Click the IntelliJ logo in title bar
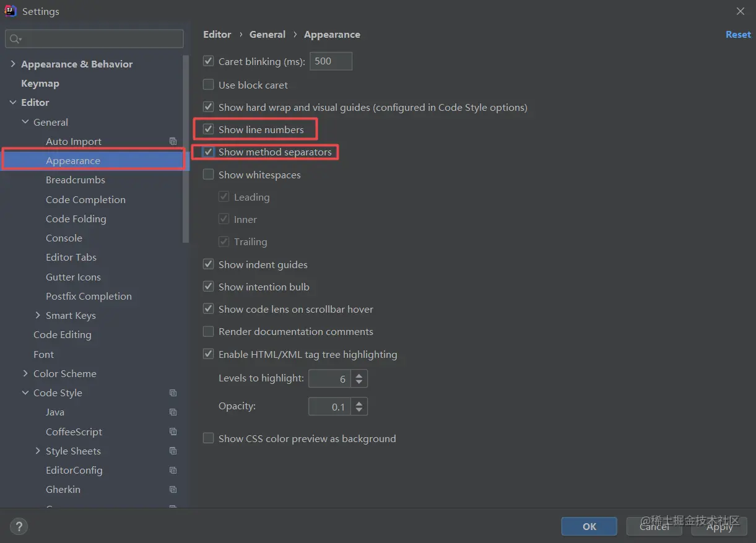This screenshot has width=756, height=543. pyautogui.click(x=11, y=11)
